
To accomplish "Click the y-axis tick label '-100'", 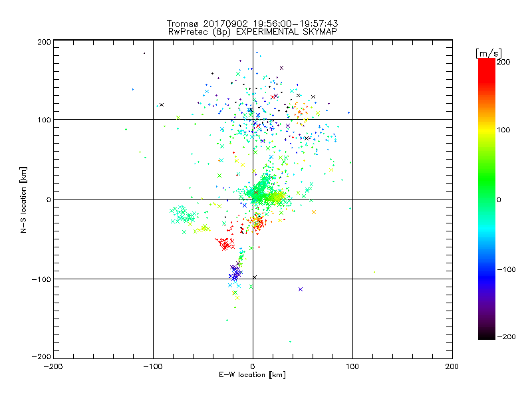I will pos(41,279).
